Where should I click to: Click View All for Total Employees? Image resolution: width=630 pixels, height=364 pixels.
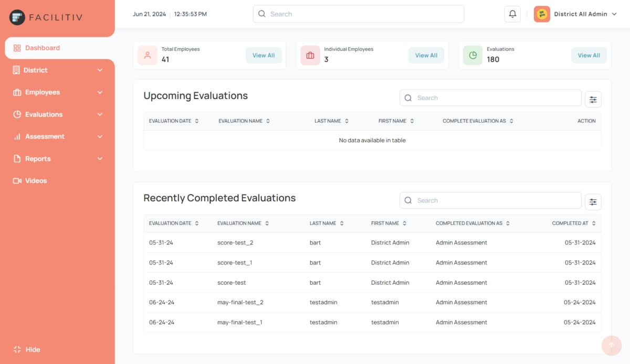coord(264,56)
